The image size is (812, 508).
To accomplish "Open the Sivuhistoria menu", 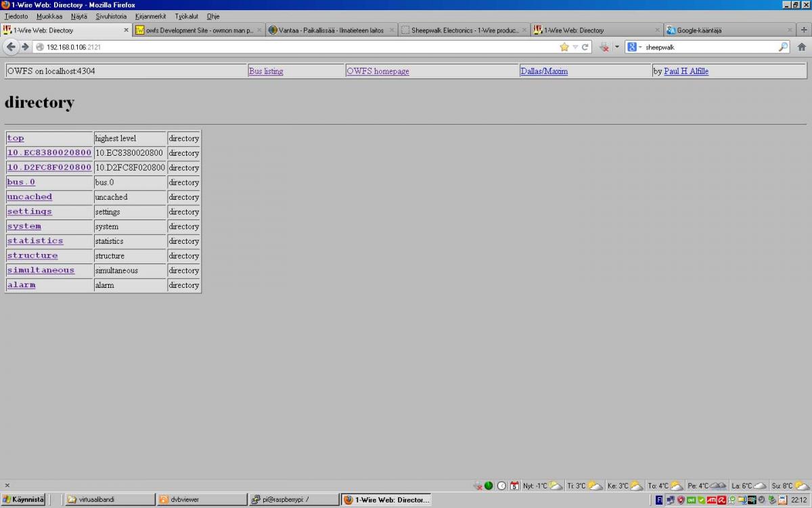I will click(111, 16).
